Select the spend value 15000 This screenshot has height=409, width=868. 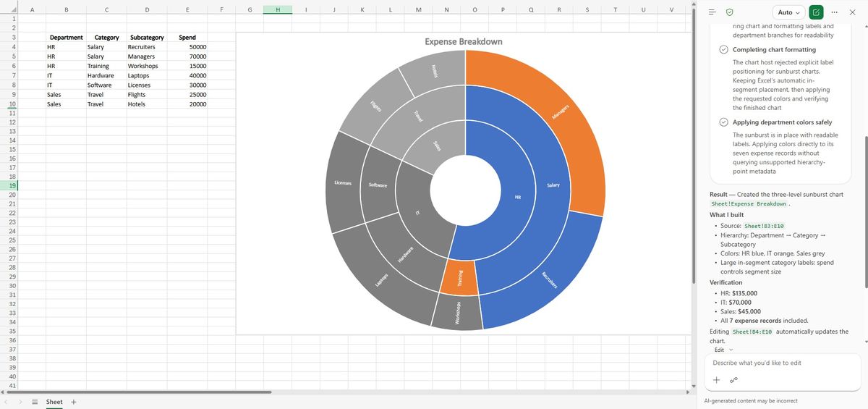pyautogui.click(x=187, y=66)
